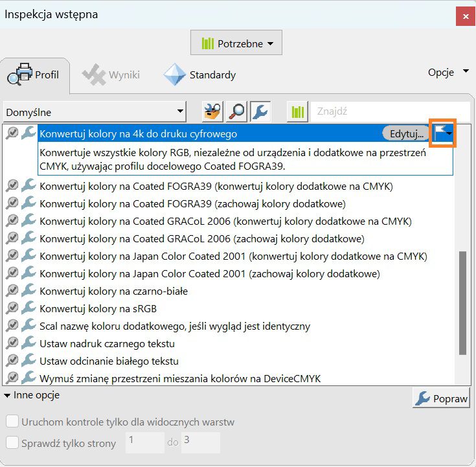
Task: Select Wymuś zmianę przestrzeni mieszania kolorów na DeviceCMYK
Action: [x=180, y=379]
